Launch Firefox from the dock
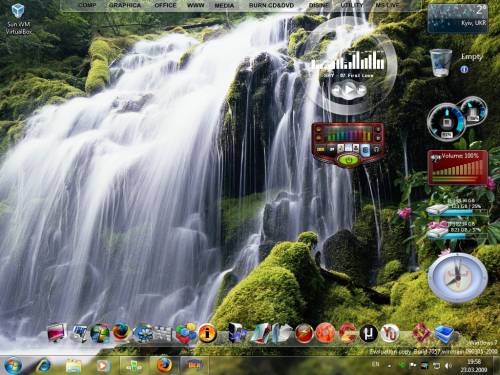The height and width of the screenshot is (375, 500). [121, 332]
